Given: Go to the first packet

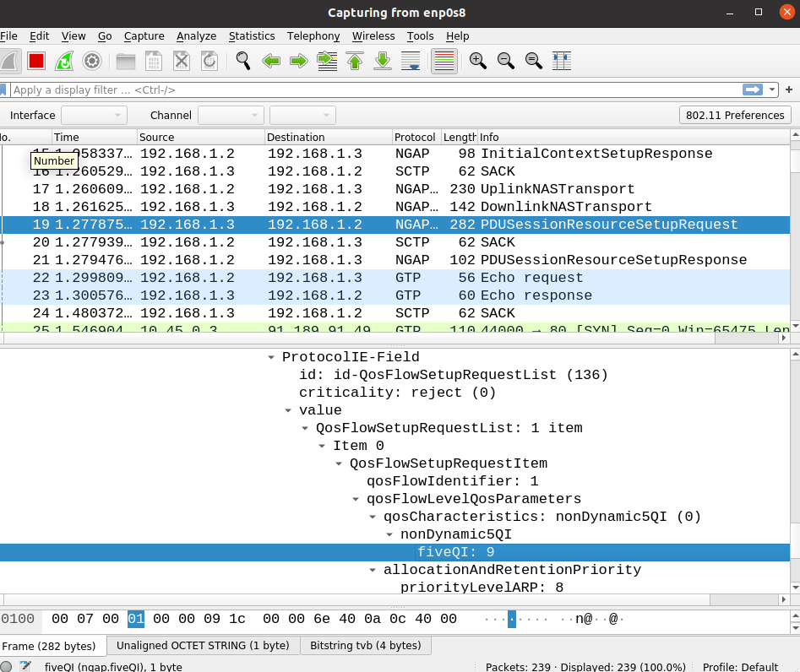Looking at the screenshot, I should [354, 60].
